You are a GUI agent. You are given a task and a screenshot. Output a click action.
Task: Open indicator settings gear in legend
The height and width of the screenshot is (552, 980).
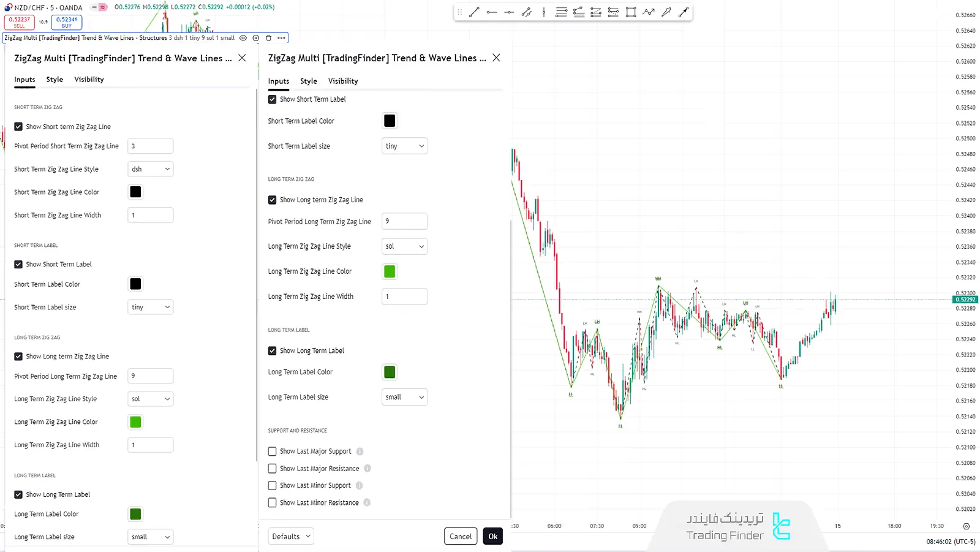tap(256, 38)
